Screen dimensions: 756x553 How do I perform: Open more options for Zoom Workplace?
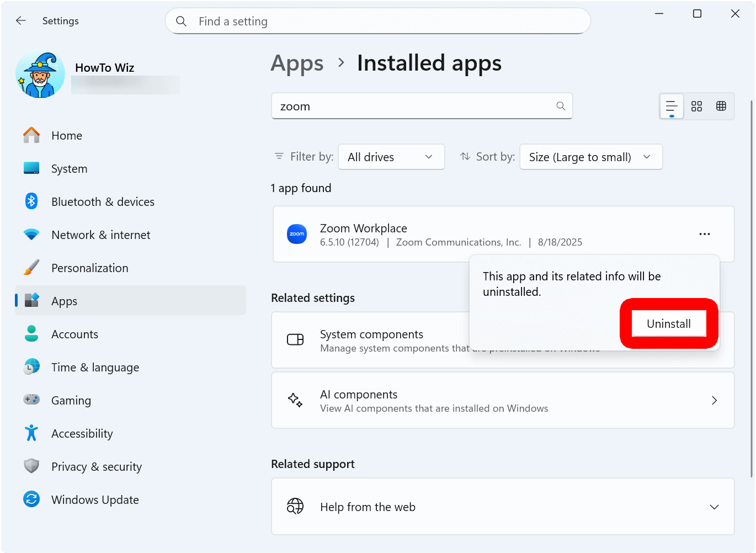click(x=704, y=234)
